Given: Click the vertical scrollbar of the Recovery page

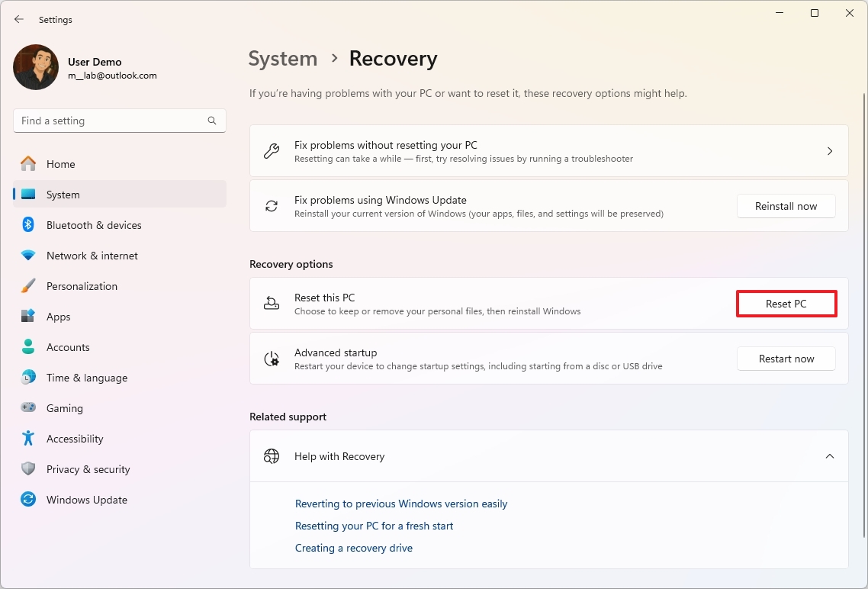Looking at the screenshot, I should pos(863,315).
